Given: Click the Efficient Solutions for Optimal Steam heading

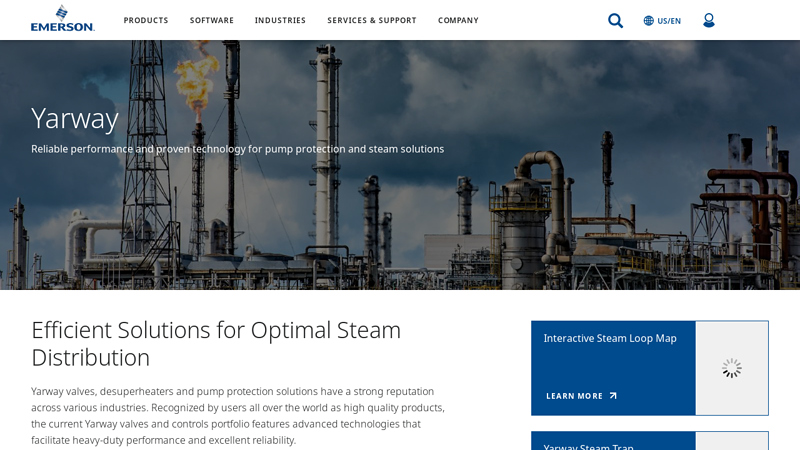Looking at the screenshot, I should (x=216, y=343).
